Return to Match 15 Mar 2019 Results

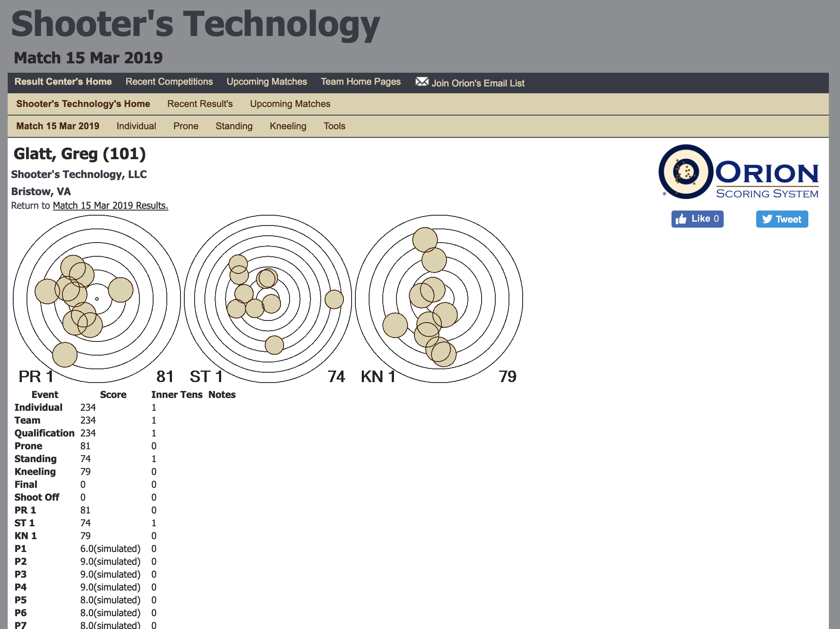point(110,205)
